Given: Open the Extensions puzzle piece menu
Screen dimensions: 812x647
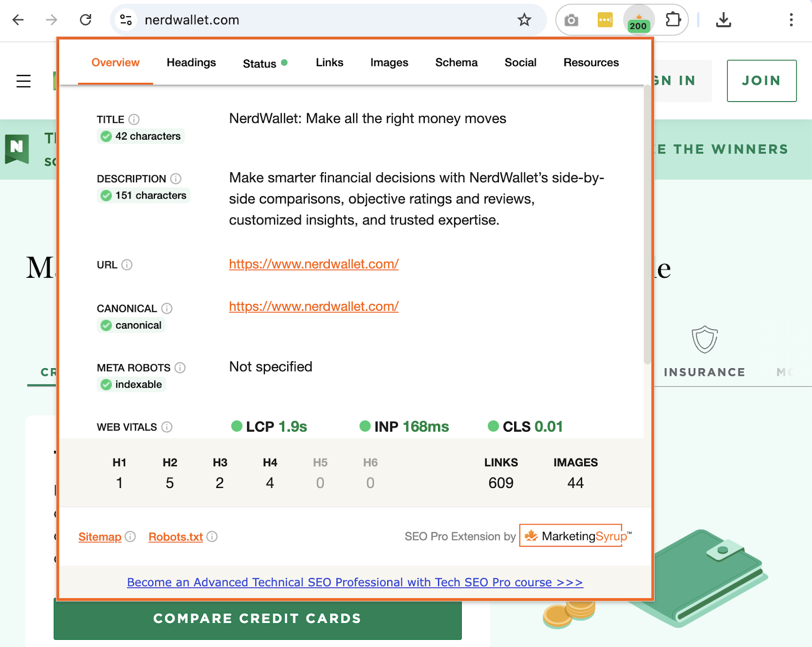Looking at the screenshot, I should click(673, 20).
